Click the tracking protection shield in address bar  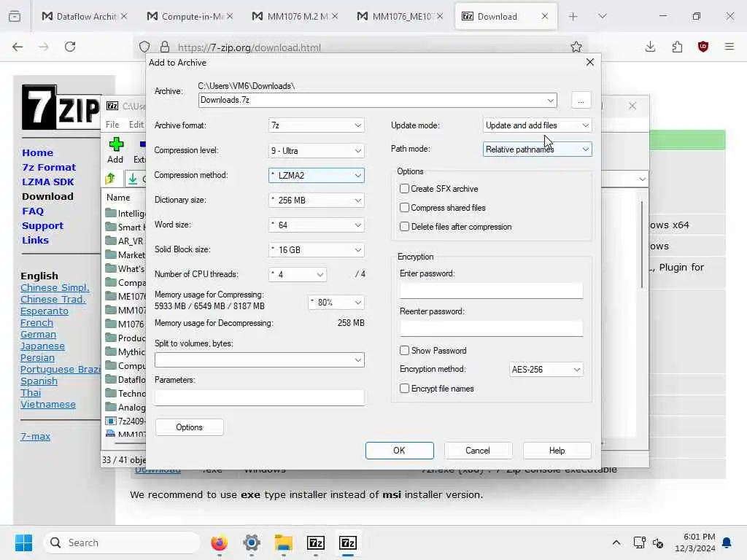tap(144, 47)
